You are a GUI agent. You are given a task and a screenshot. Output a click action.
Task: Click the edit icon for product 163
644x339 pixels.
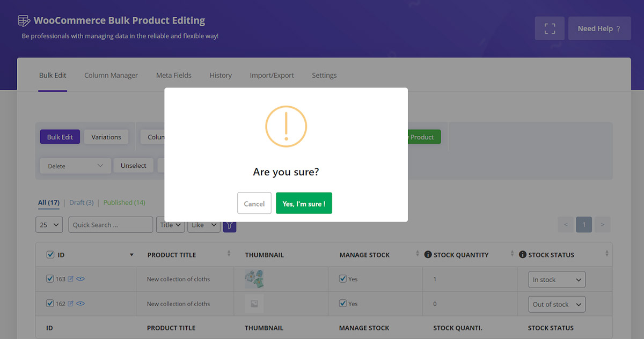[71, 279]
